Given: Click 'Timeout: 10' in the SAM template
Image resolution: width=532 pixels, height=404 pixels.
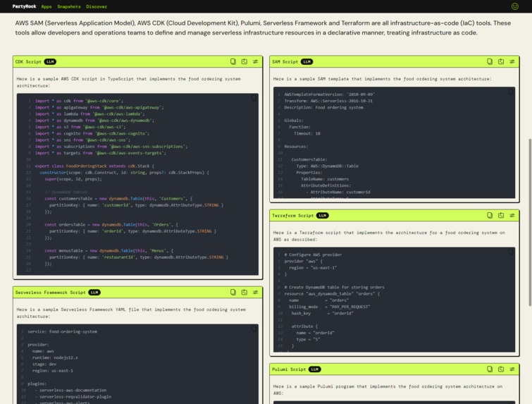Looking at the screenshot, I should tap(307, 133).
